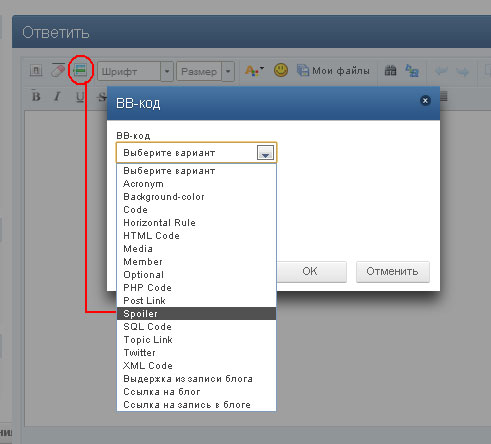Screen dimensions: 491x444
Task: Choose the Topic Link option
Action: pyautogui.click(x=196, y=340)
